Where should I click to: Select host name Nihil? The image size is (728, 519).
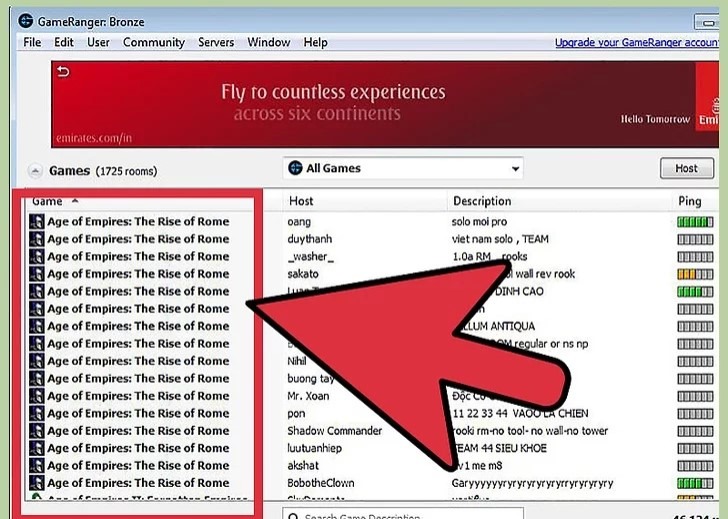pos(297,361)
